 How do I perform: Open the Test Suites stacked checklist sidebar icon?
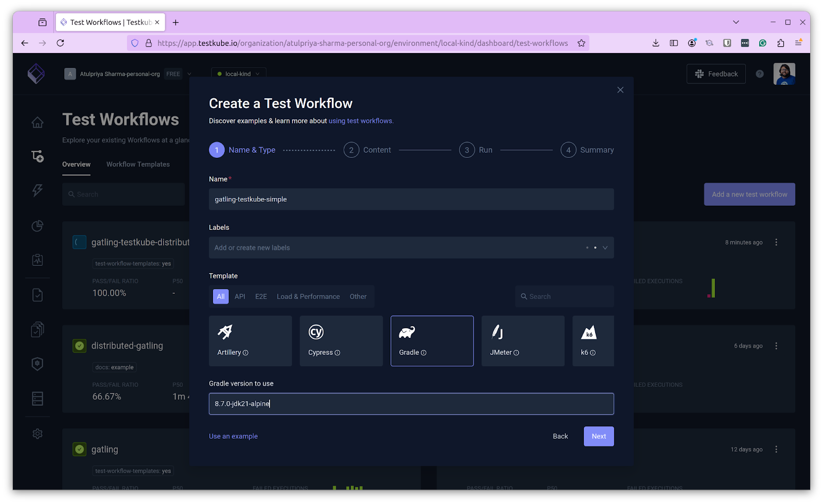(38, 329)
